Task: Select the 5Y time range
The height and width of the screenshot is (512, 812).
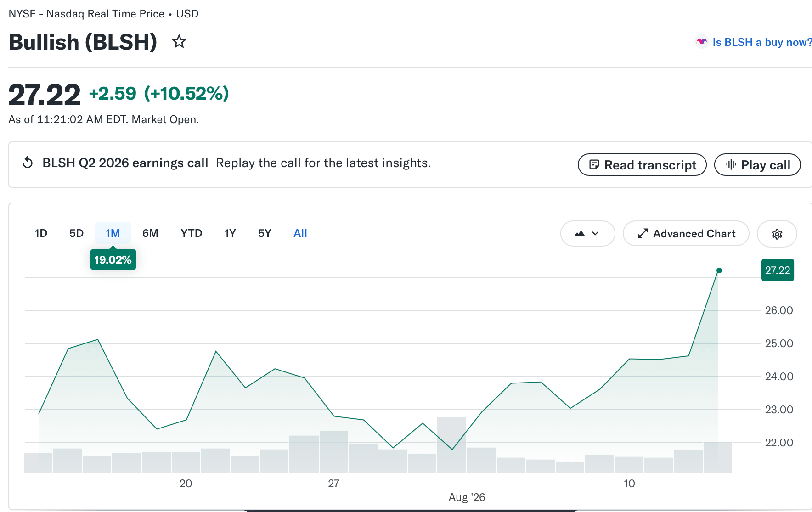Action: pyautogui.click(x=265, y=233)
